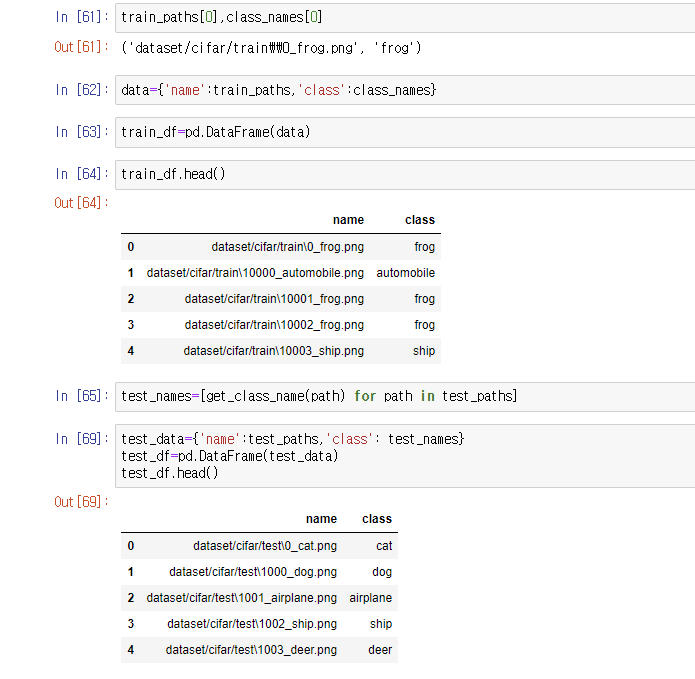Screen dimensions: 695x679
Task: Select cell dataset/cifar/test\0_cat.png
Action: tap(265, 546)
